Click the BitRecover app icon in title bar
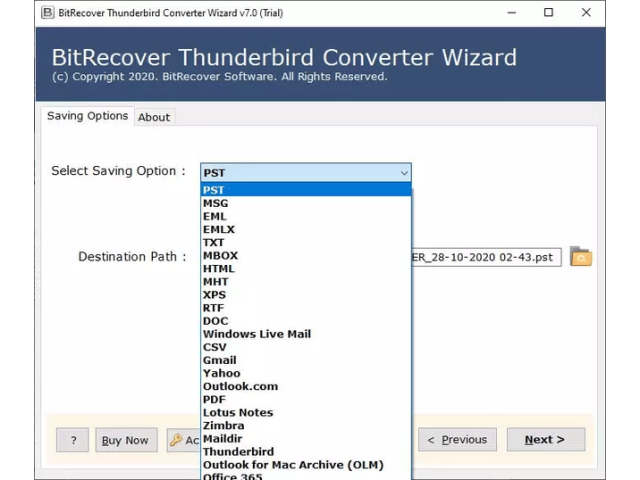Image resolution: width=640 pixels, height=480 pixels. (48, 12)
